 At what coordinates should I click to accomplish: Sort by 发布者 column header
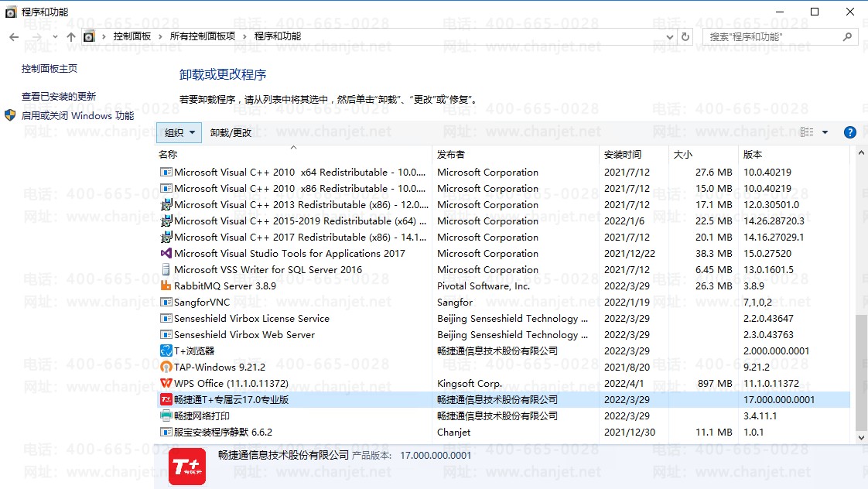click(450, 155)
